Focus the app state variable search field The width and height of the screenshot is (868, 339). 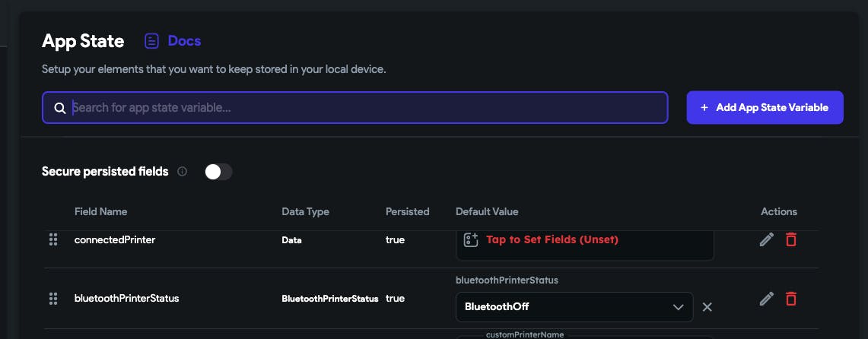(x=355, y=107)
